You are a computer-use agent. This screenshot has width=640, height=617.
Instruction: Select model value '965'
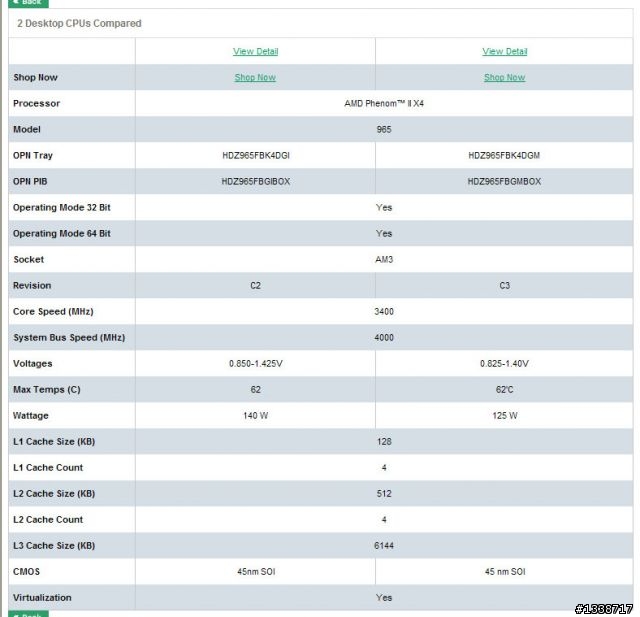(384, 130)
